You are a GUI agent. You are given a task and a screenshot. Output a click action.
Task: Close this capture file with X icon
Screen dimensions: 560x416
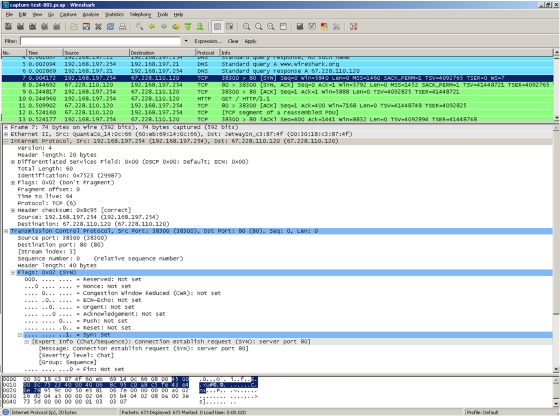pyautogui.click(x=98, y=26)
